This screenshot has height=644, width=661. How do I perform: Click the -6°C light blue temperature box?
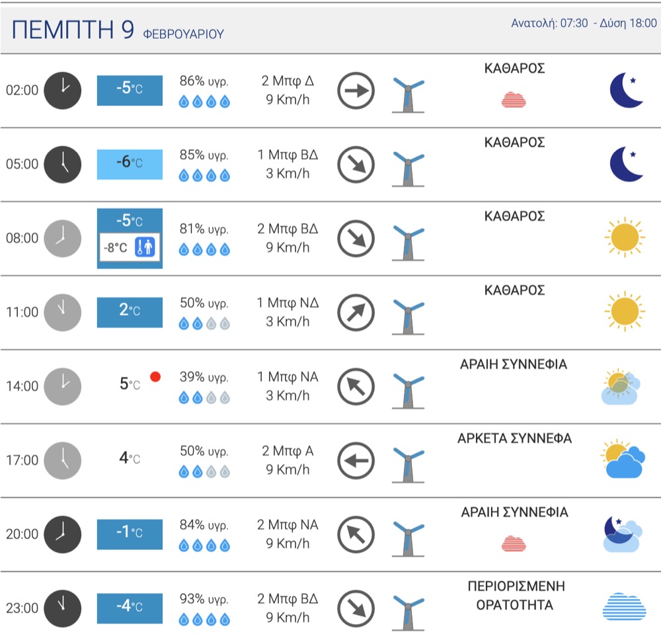click(130, 165)
